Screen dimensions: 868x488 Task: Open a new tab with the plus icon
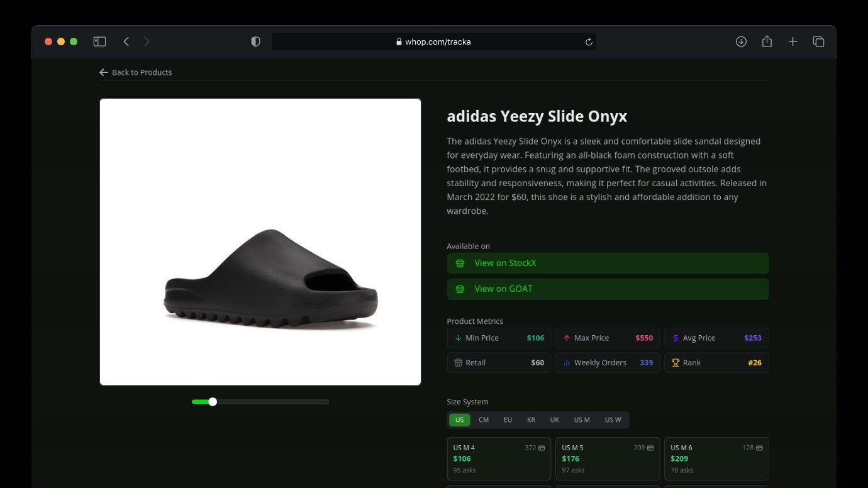(793, 42)
